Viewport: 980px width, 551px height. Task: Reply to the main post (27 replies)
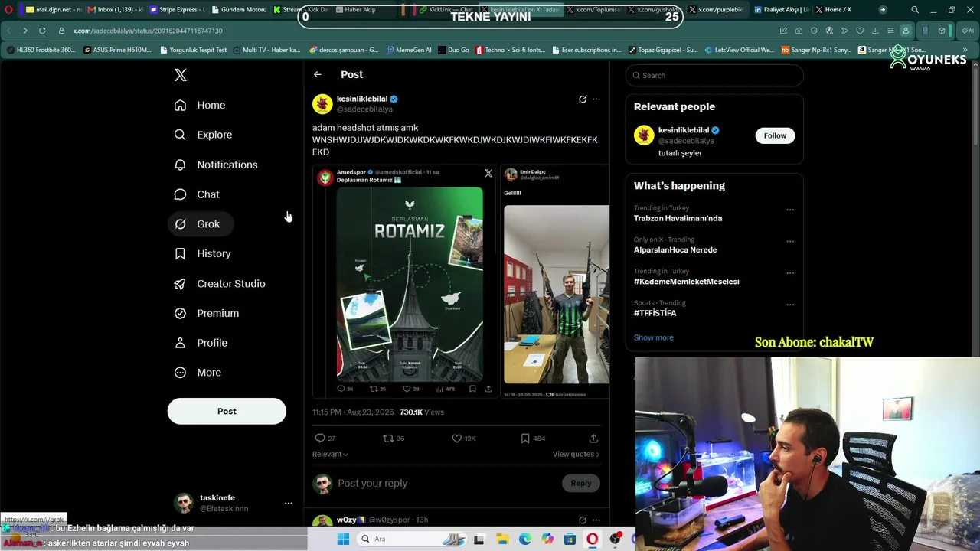325,439
